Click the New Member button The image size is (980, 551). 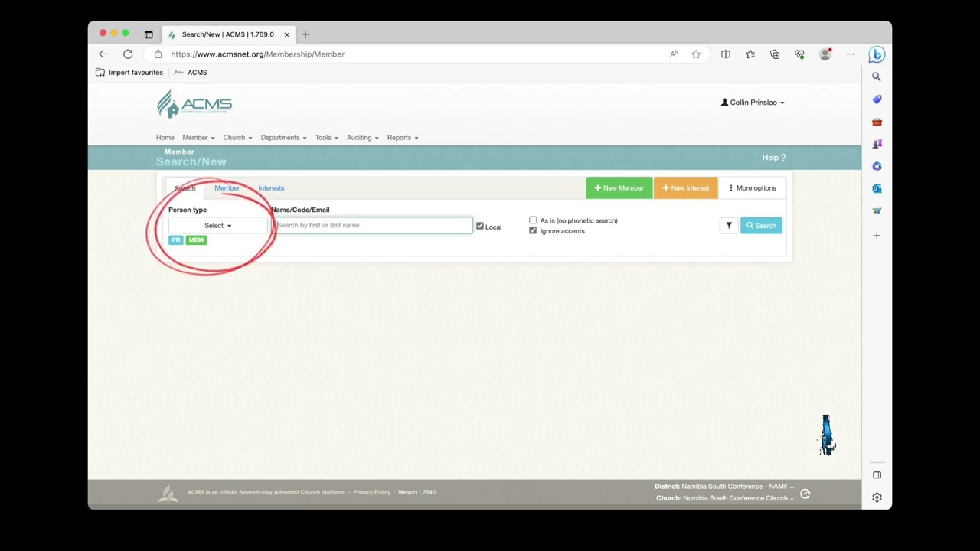[619, 188]
